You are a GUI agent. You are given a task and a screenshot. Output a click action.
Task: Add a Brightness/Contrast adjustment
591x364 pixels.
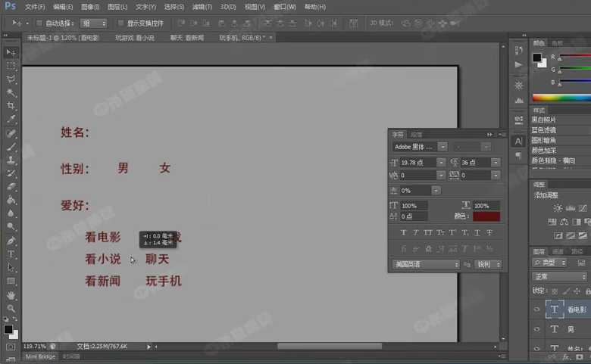(558, 207)
